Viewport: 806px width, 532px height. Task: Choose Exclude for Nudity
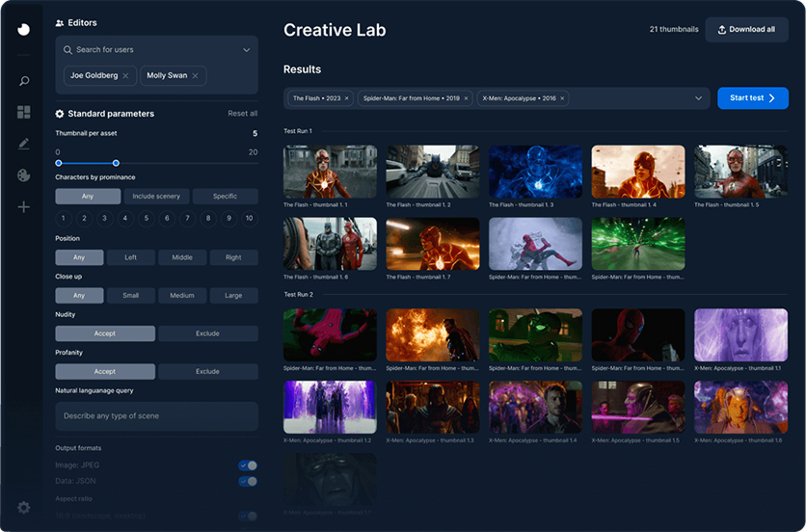pos(208,333)
